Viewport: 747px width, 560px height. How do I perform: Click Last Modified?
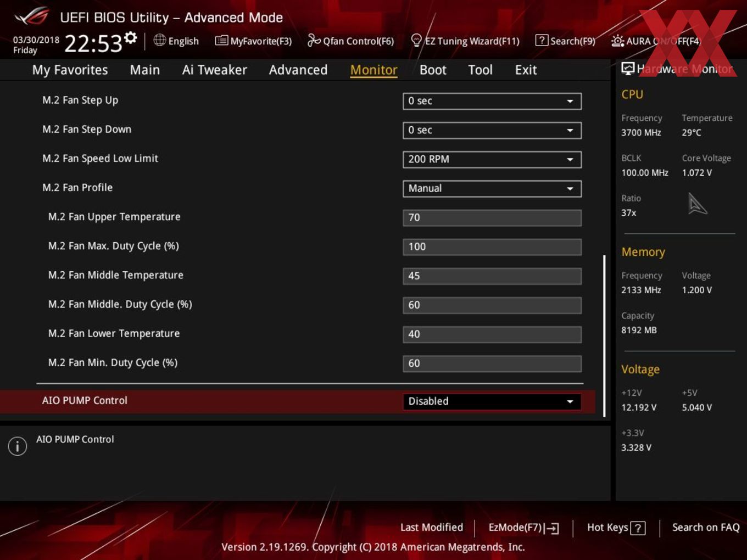coord(432,528)
